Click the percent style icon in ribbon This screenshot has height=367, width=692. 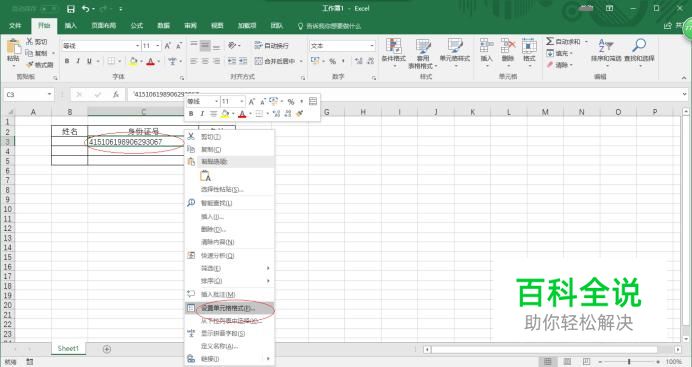pos(332,61)
